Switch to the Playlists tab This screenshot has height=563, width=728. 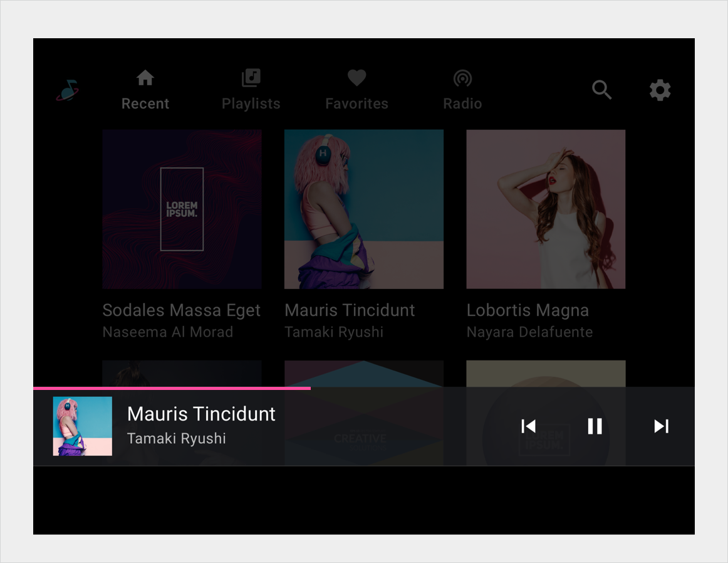click(x=251, y=103)
